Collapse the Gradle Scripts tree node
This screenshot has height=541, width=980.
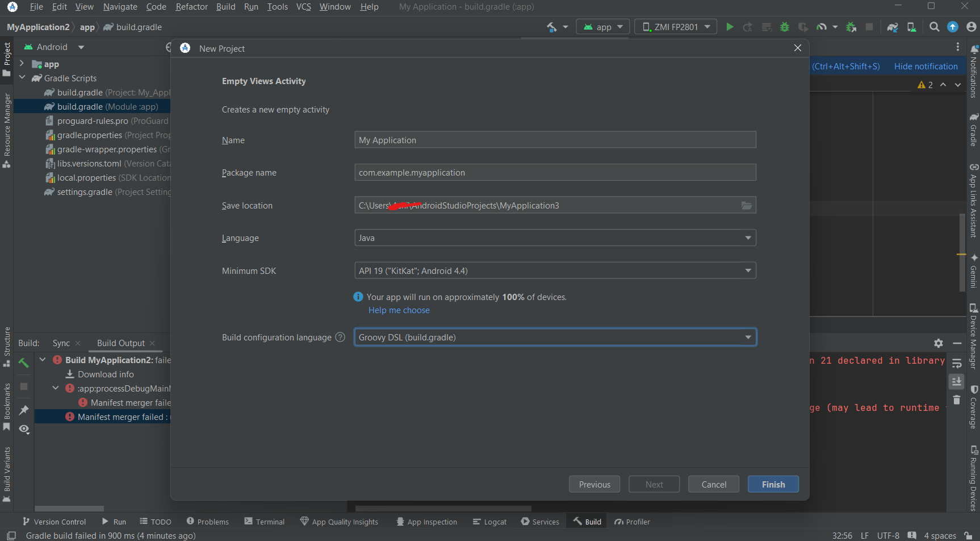coord(22,78)
